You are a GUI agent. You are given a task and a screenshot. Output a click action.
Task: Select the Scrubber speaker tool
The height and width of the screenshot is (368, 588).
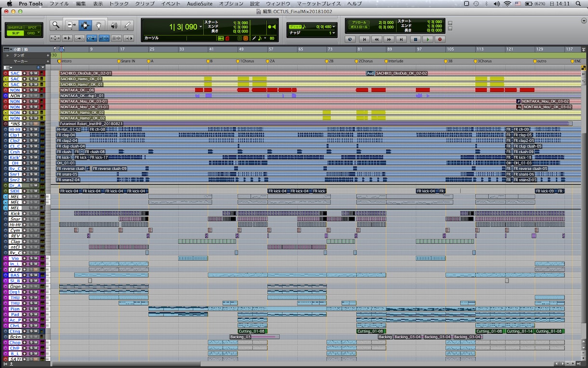[114, 25]
